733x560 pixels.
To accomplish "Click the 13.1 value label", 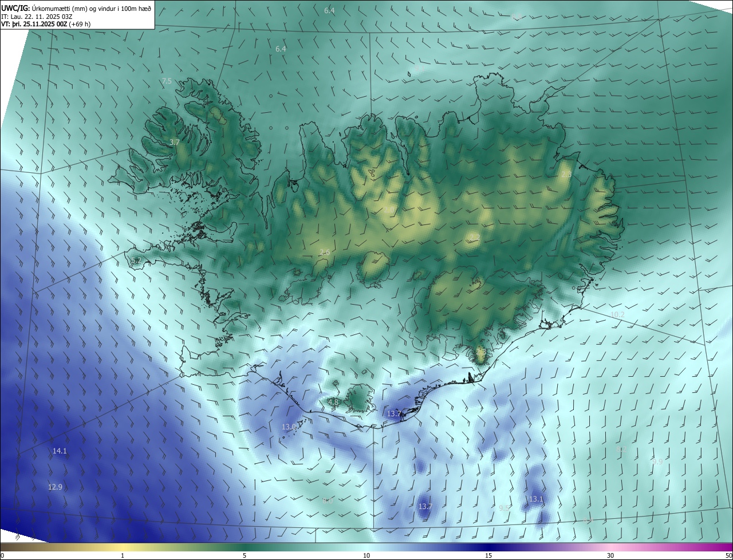I will click(536, 499).
